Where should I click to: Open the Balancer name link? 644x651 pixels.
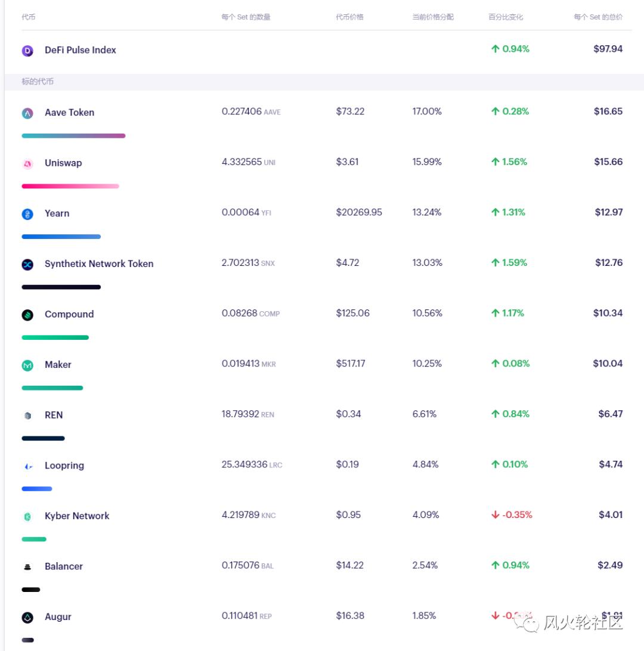[64, 566]
